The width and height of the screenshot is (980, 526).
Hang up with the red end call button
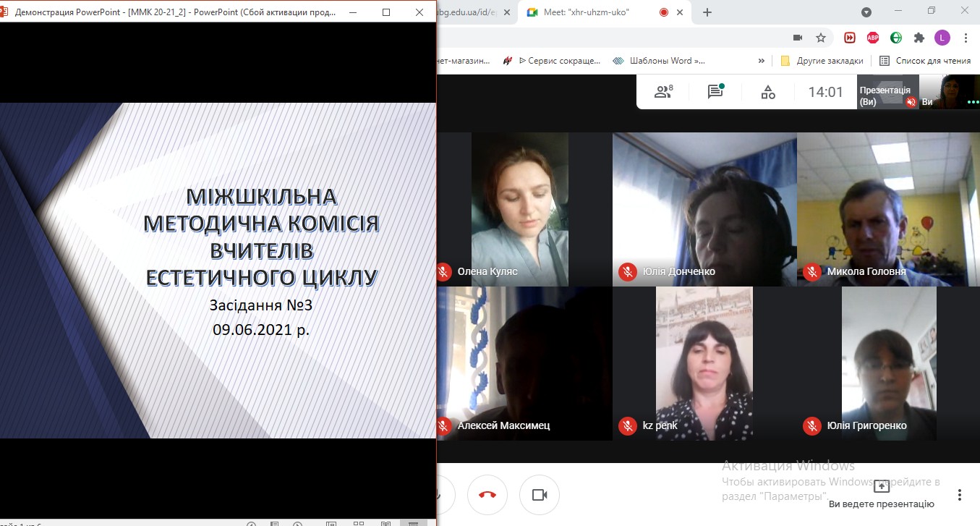tap(487, 495)
